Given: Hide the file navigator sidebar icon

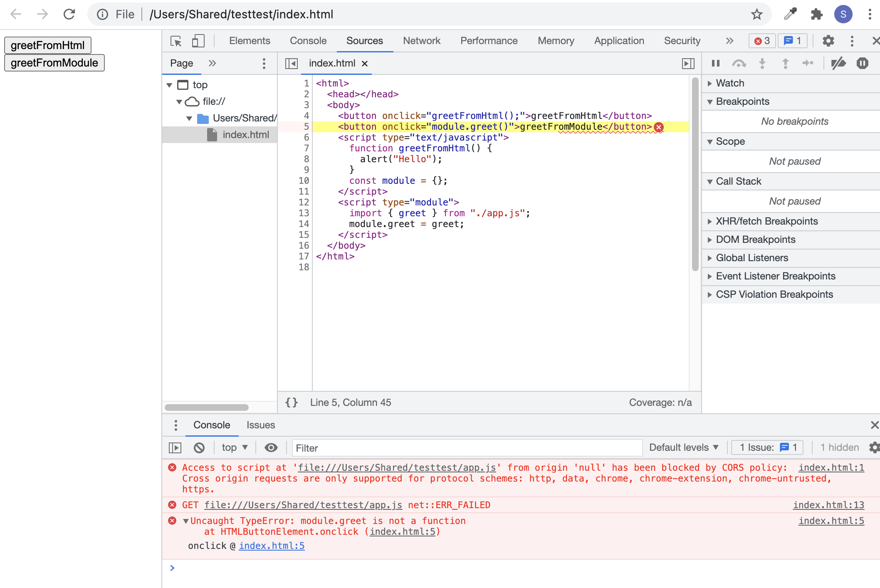Looking at the screenshot, I should 291,63.
